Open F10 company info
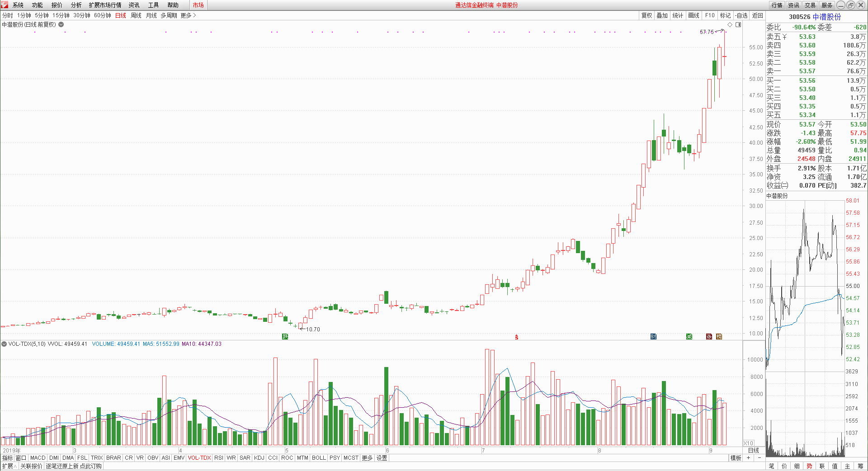868x471 pixels. [x=710, y=15]
